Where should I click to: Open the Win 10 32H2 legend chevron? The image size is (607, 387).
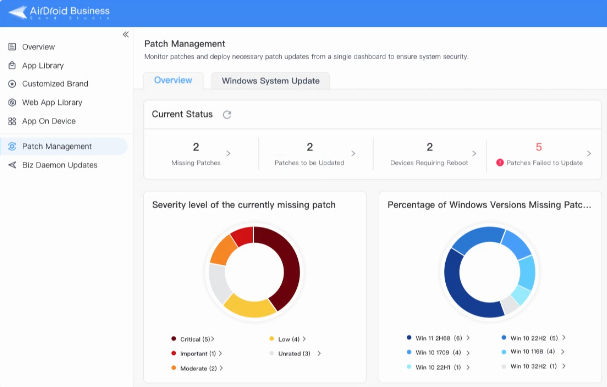[x=564, y=366]
